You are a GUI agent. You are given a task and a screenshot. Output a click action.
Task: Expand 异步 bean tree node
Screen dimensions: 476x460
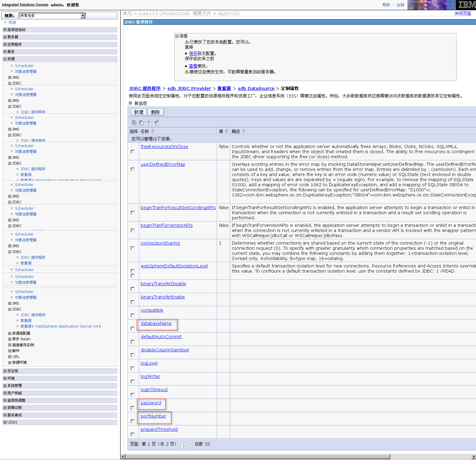coord(10,339)
